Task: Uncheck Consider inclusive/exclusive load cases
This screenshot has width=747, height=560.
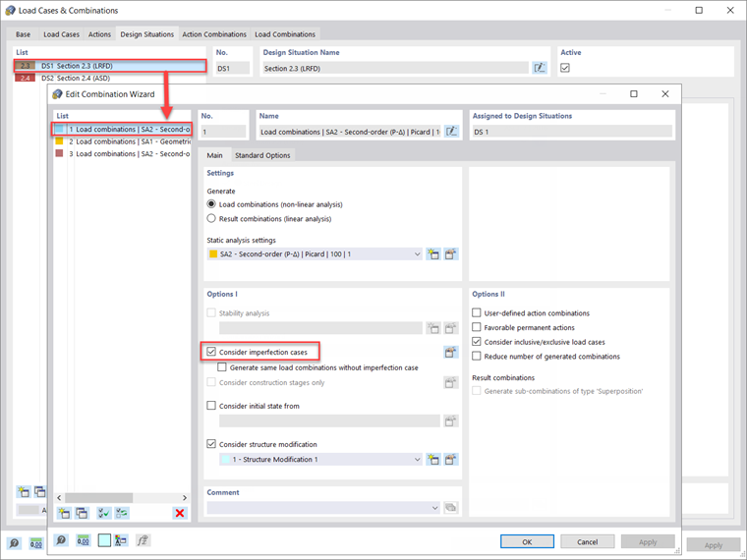Action: pyautogui.click(x=477, y=342)
